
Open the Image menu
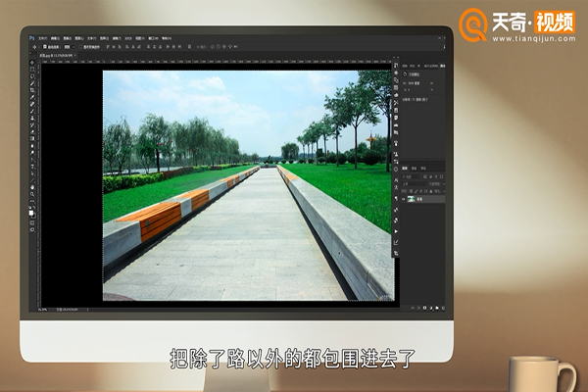68,38
